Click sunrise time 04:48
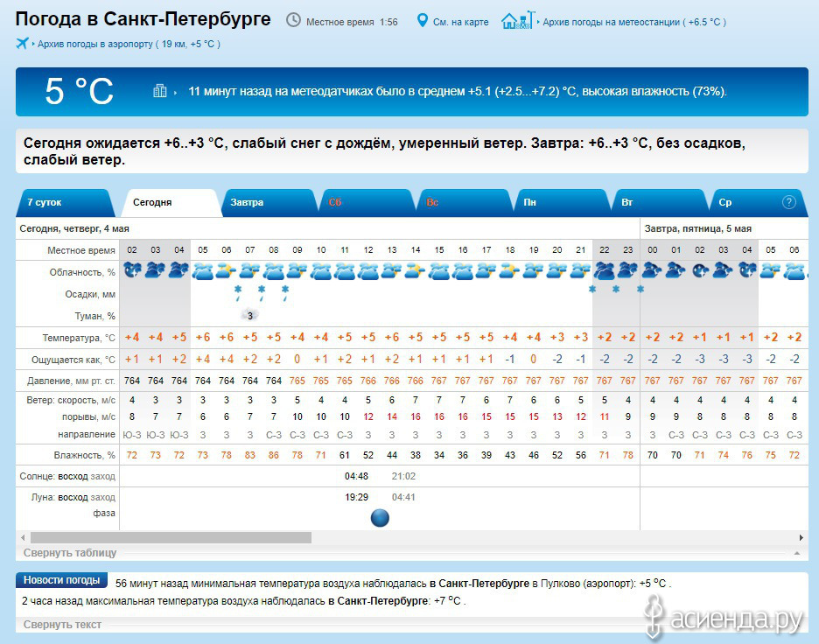 356,476
